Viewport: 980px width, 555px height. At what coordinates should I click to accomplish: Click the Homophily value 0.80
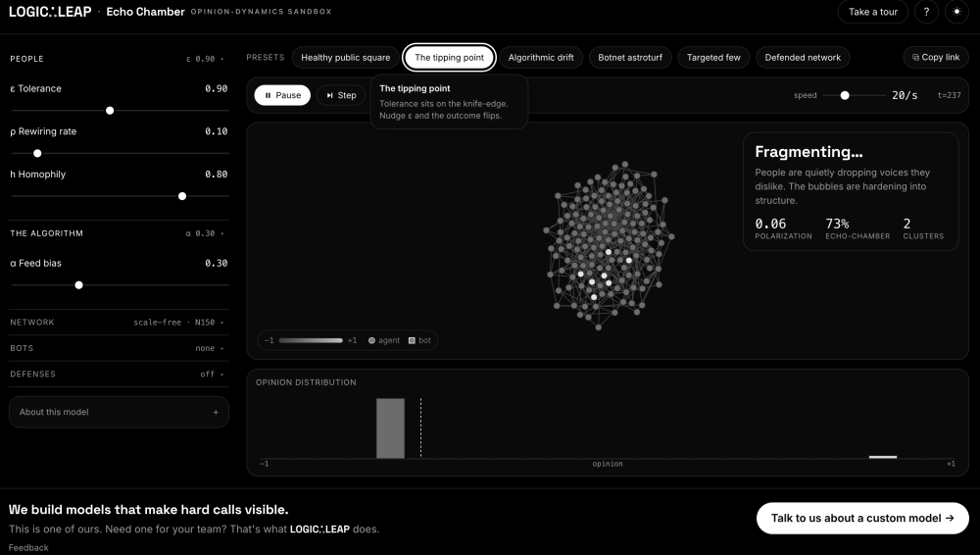pyautogui.click(x=217, y=175)
